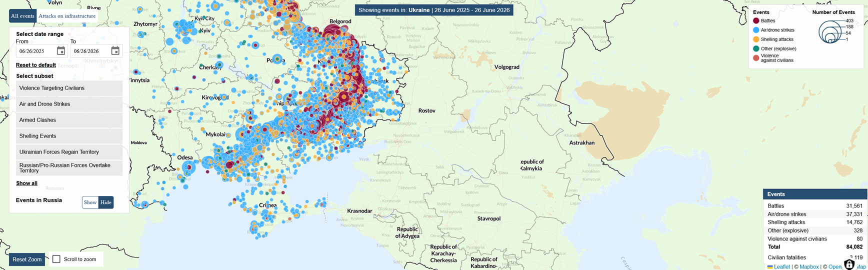This screenshot has width=868, height=270.
Task: Switch to the Attacks on infrastructure tab
Action: coord(67,16)
